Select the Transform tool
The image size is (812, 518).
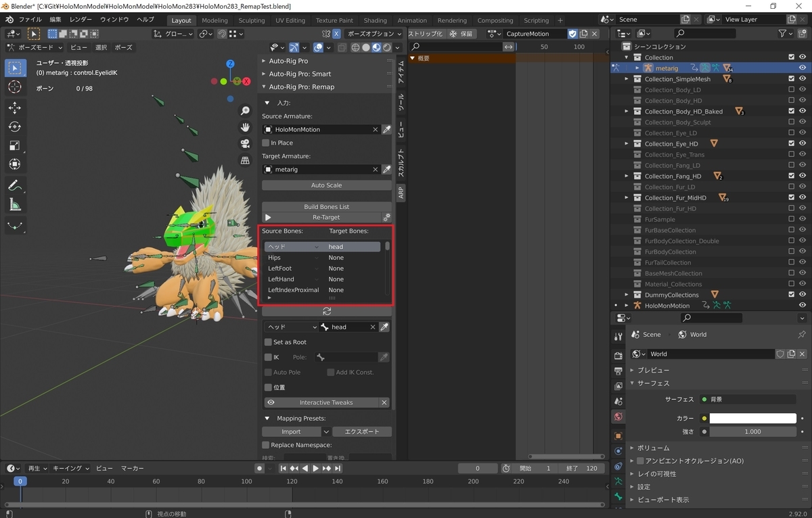pos(15,164)
